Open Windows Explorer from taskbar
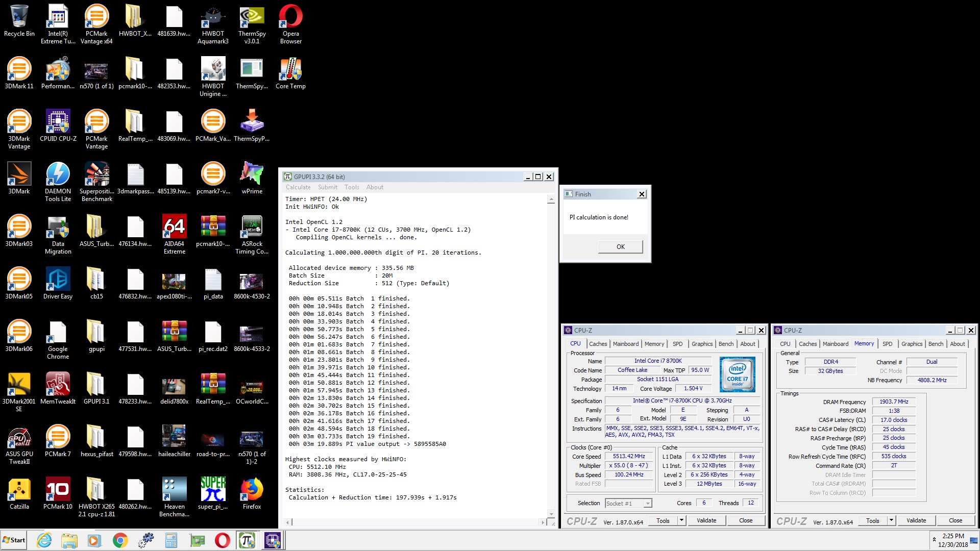This screenshot has height=551, width=980. (69, 540)
